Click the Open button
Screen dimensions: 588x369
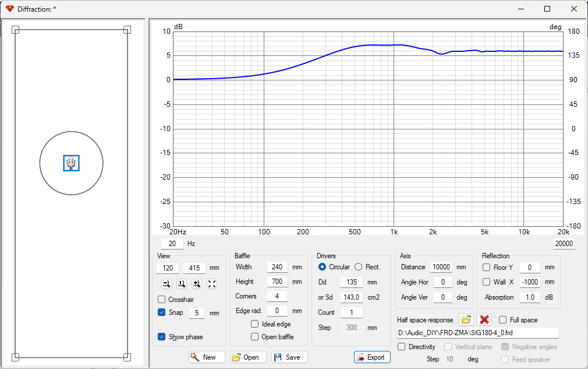pos(248,357)
